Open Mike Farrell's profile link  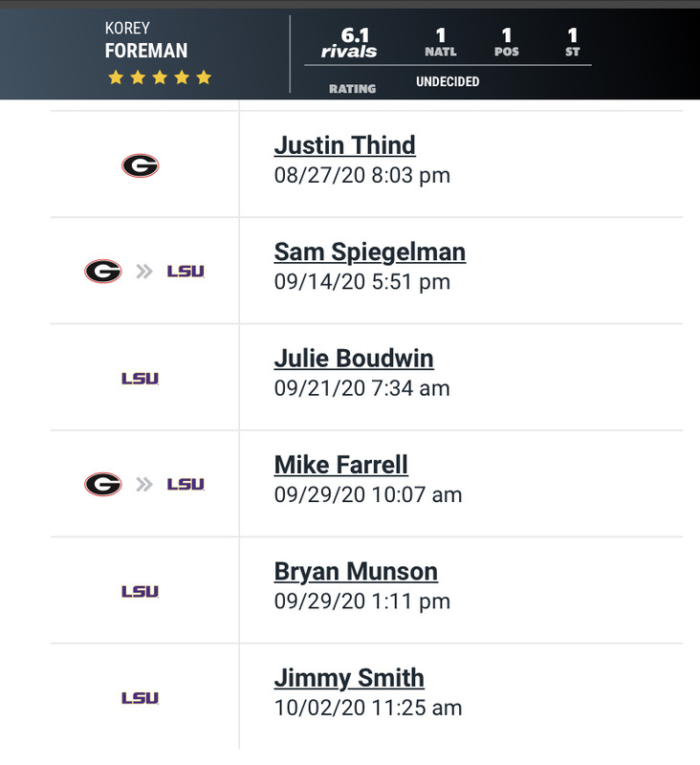click(340, 465)
